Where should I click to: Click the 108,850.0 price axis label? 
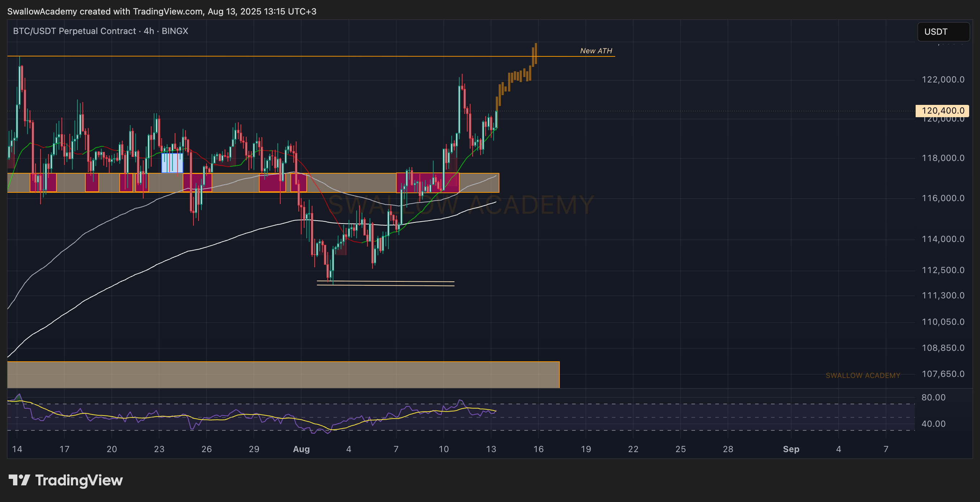tap(943, 348)
